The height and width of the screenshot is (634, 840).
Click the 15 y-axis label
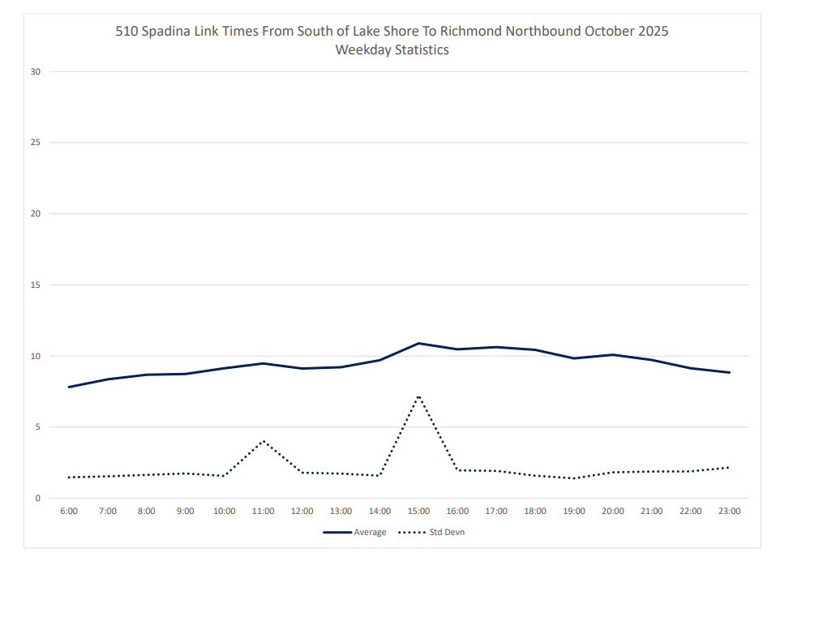tap(35, 285)
